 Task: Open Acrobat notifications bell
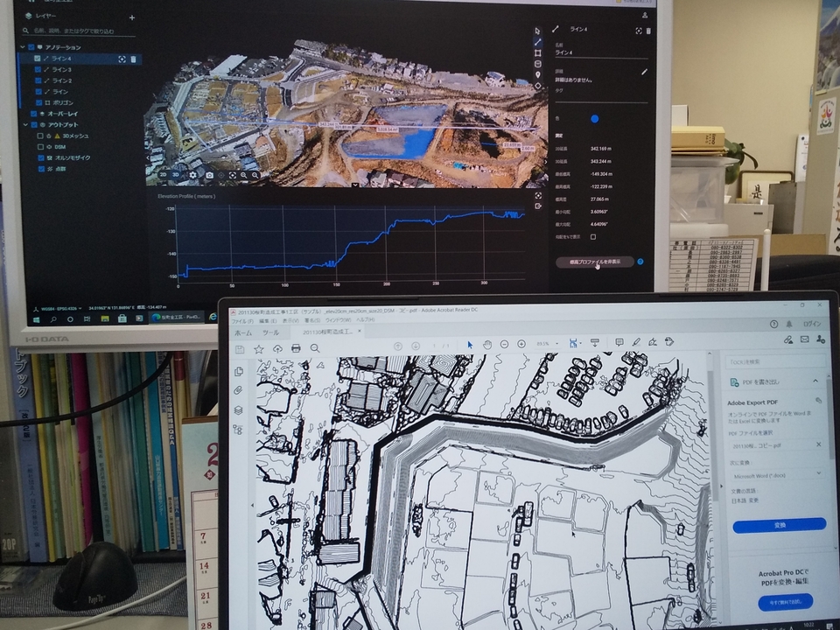point(789,324)
